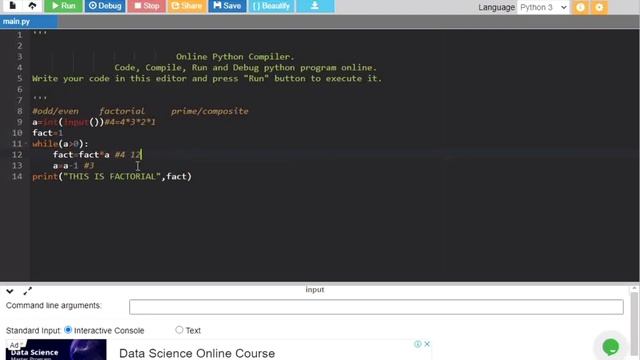This screenshot has height=360, width=640.
Task: Expand the input panel to fullscreen
Action: 27,291
